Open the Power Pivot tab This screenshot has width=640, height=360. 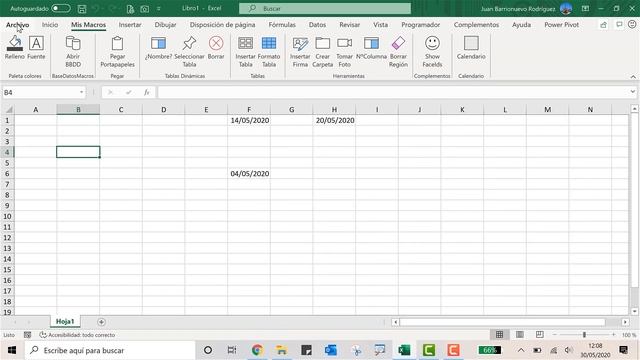562,25
